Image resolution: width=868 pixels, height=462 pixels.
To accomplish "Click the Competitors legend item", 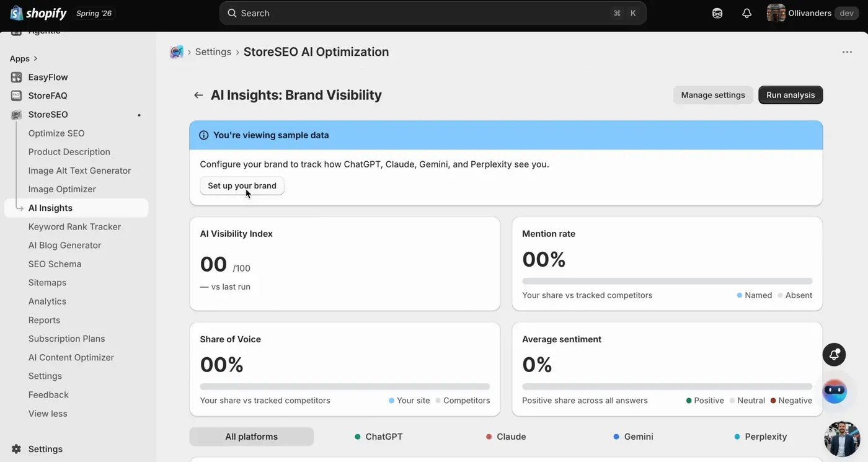I will pyautogui.click(x=463, y=401).
